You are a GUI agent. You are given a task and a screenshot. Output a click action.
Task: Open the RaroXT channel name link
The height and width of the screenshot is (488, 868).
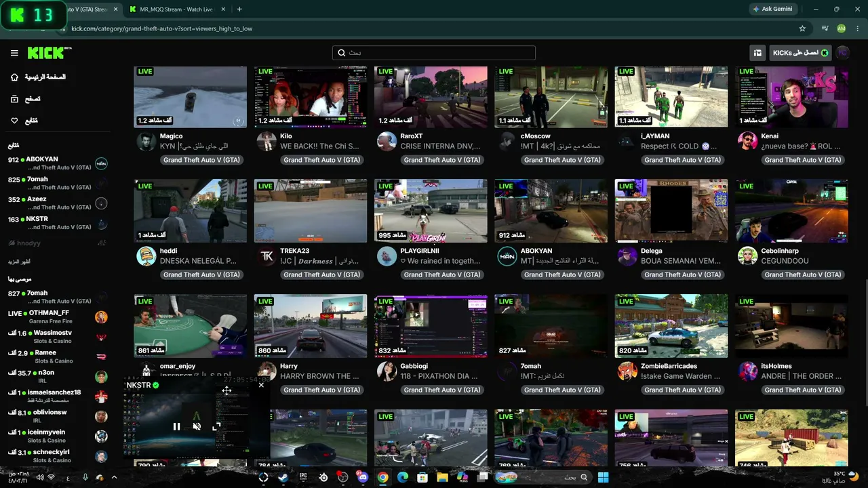[x=412, y=136]
